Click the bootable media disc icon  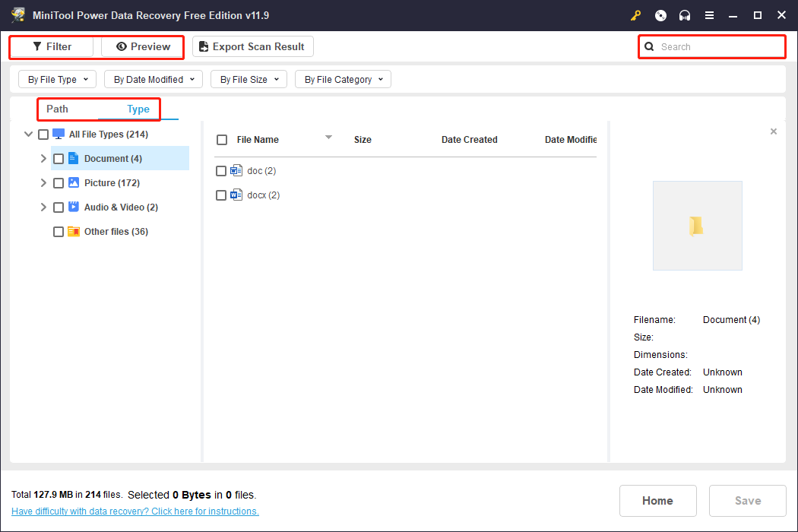660,15
